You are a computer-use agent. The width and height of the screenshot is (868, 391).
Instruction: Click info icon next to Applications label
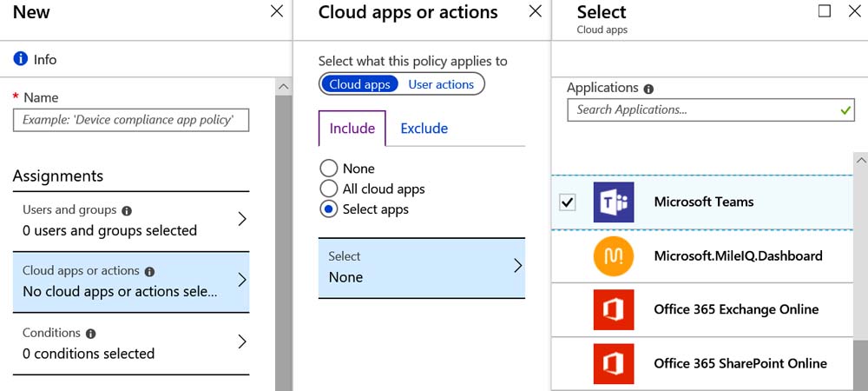point(648,89)
